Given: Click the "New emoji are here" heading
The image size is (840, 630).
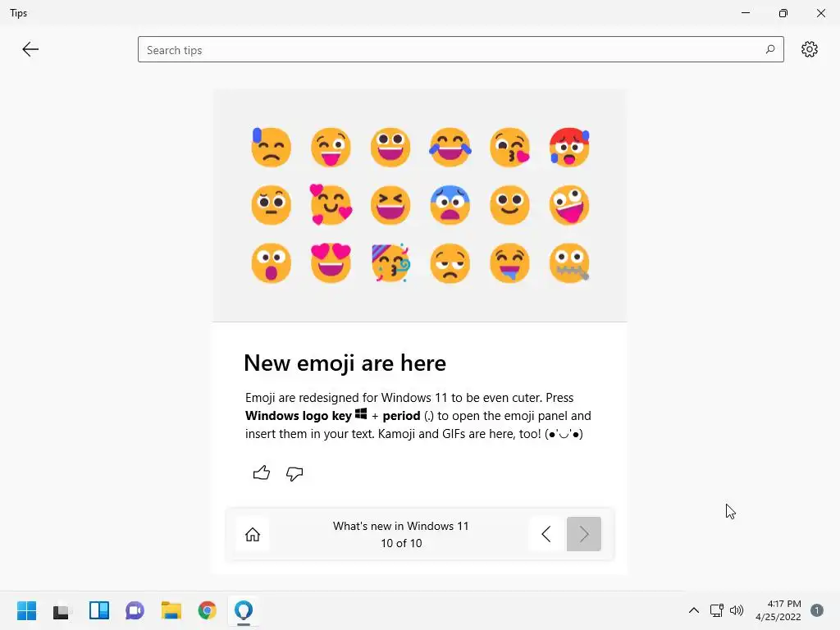Looking at the screenshot, I should point(345,363).
